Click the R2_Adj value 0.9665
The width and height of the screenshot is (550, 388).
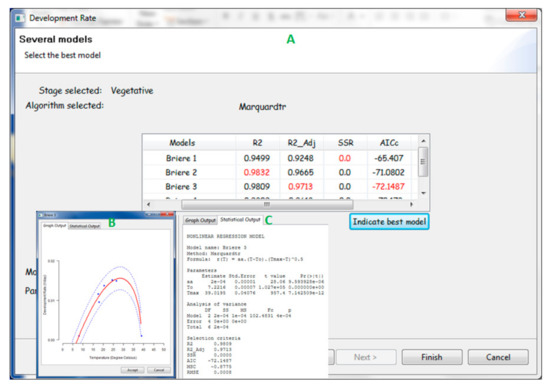301,172
